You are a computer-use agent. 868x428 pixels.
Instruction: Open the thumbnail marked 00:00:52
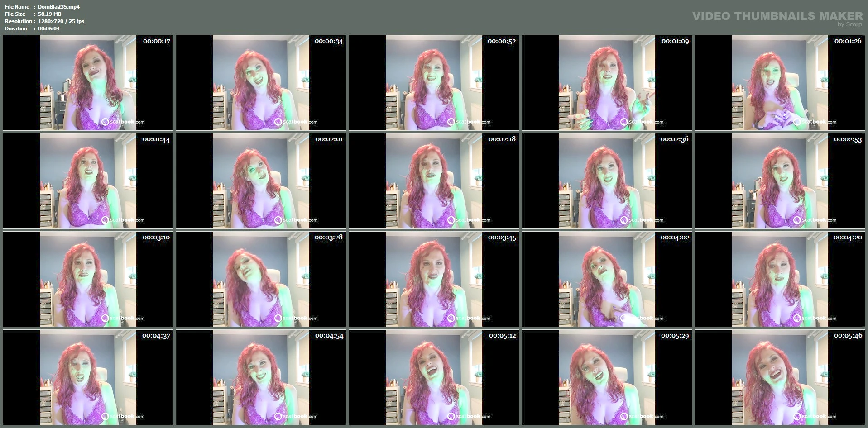tap(434, 83)
